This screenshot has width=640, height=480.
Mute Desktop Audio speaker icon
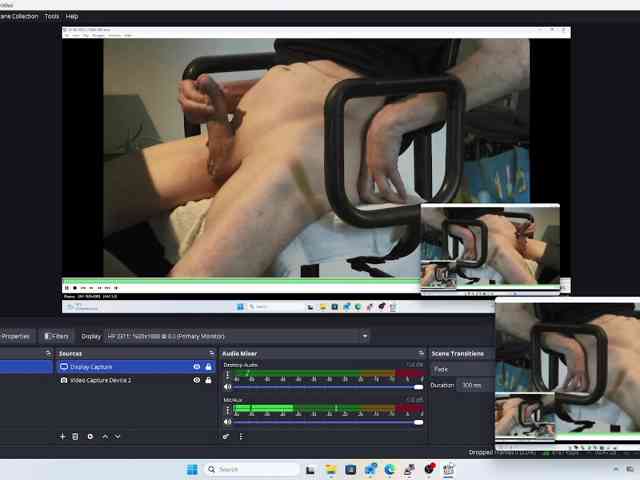tap(228, 387)
